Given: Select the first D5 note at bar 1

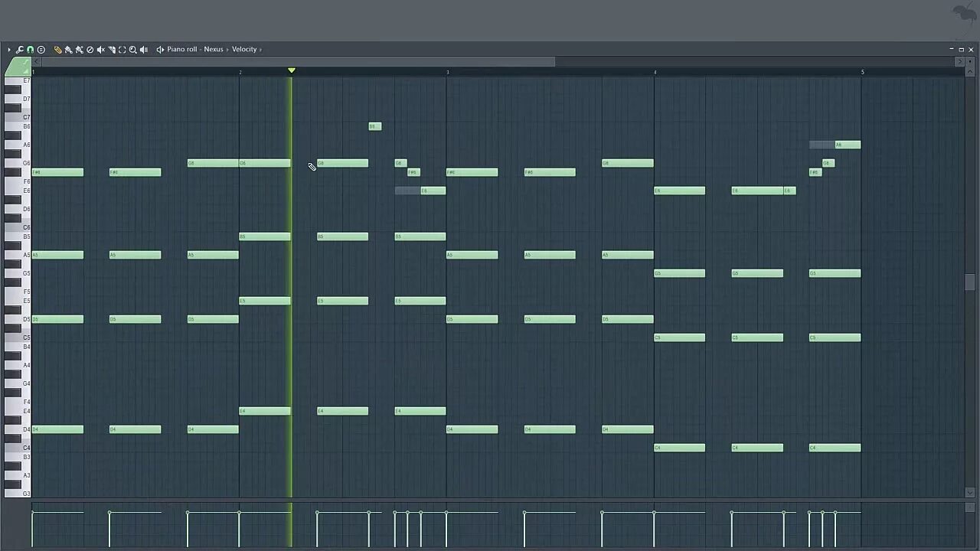Looking at the screenshot, I should (57, 319).
